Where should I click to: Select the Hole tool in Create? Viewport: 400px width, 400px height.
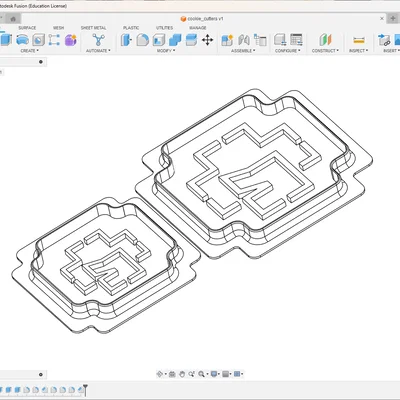click(38, 40)
